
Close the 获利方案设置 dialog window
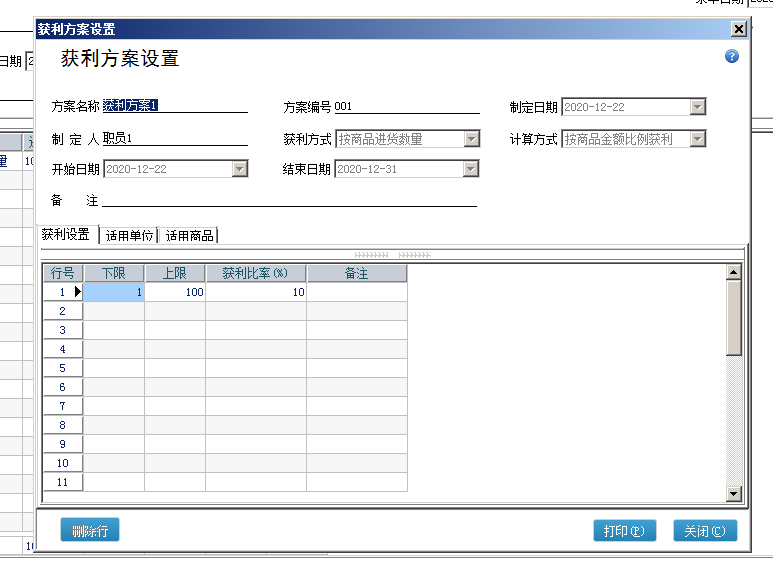pos(739,29)
